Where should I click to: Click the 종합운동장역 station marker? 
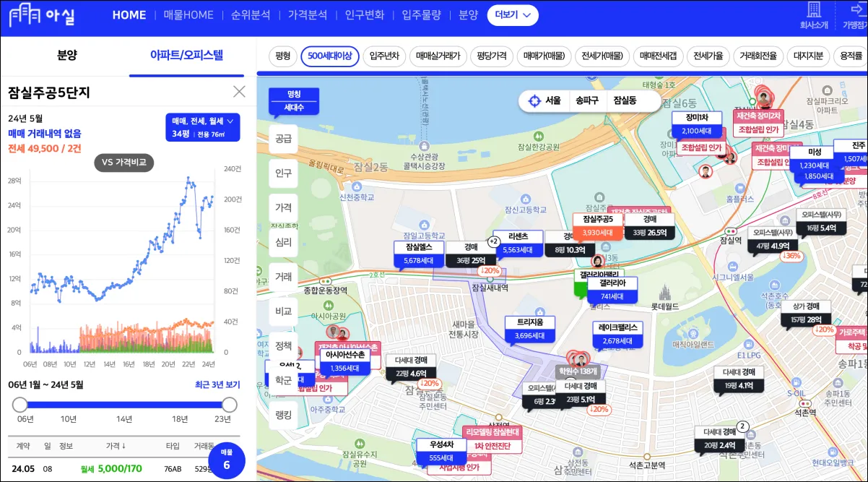(x=326, y=280)
